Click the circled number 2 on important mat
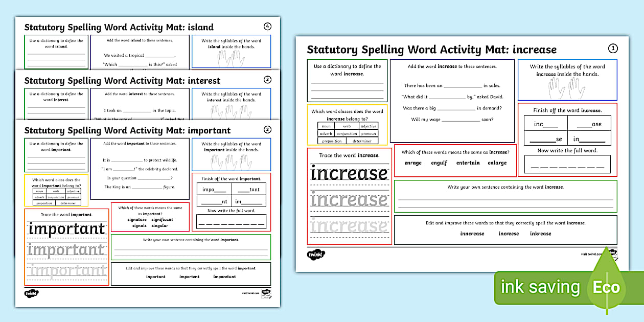 (x=267, y=130)
